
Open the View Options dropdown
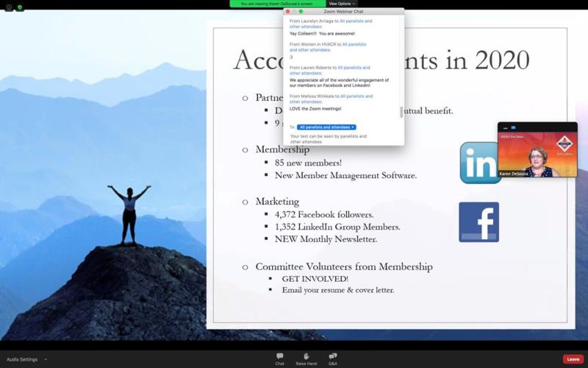coord(341,4)
